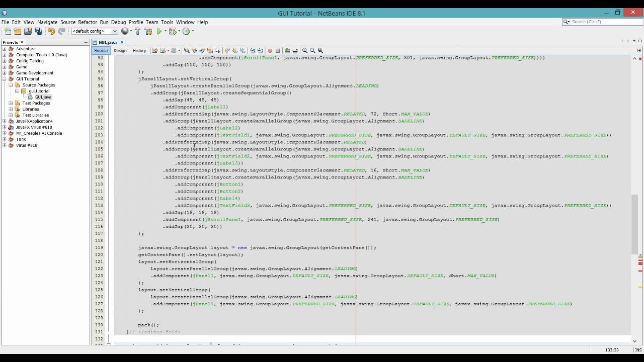Click the Comment lines icon
The height and width of the screenshot is (362, 644).
coord(287,50)
